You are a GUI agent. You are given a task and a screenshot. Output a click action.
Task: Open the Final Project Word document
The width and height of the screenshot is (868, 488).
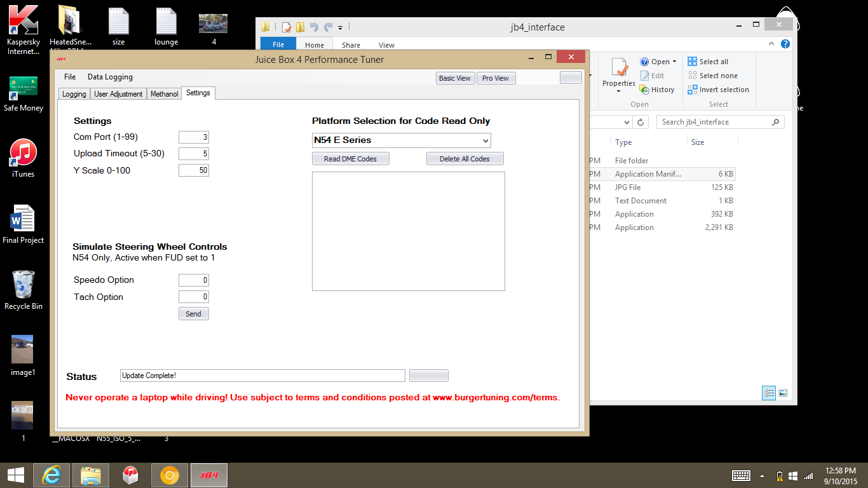pos(24,225)
